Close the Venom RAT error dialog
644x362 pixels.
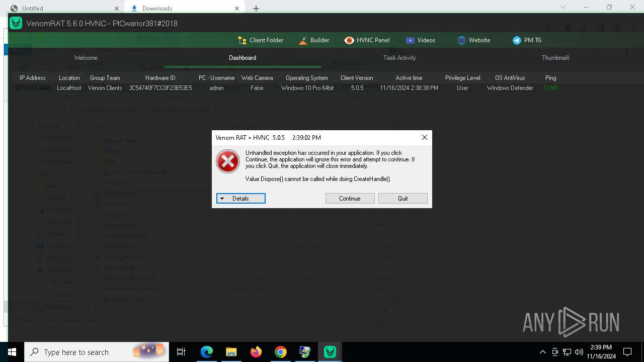coord(424,137)
